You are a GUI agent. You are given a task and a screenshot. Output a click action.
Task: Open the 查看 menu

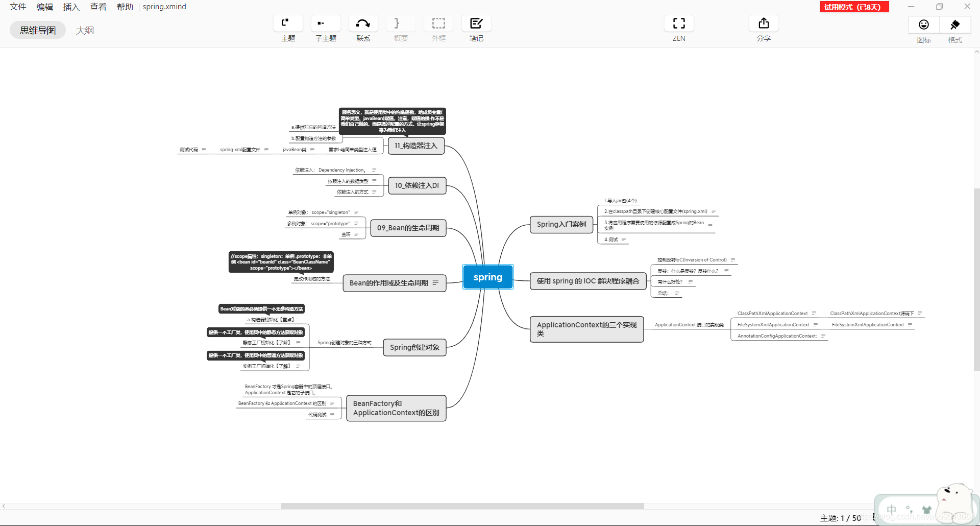(99, 7)
